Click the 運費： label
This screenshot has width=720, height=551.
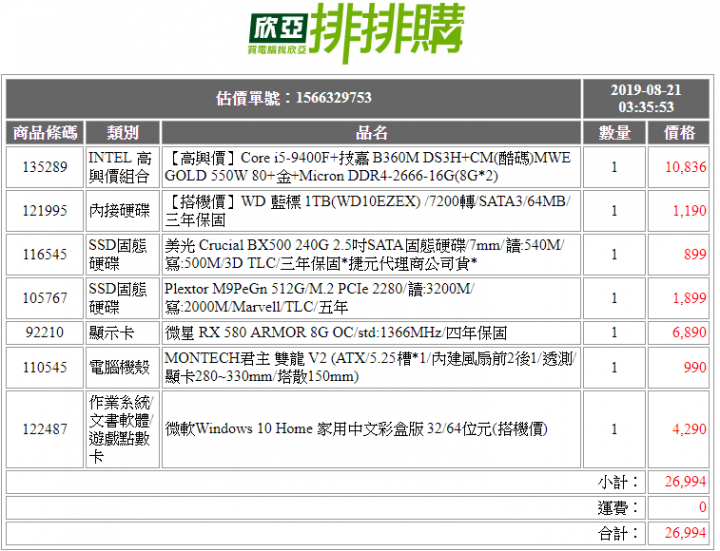pos(618,507)
